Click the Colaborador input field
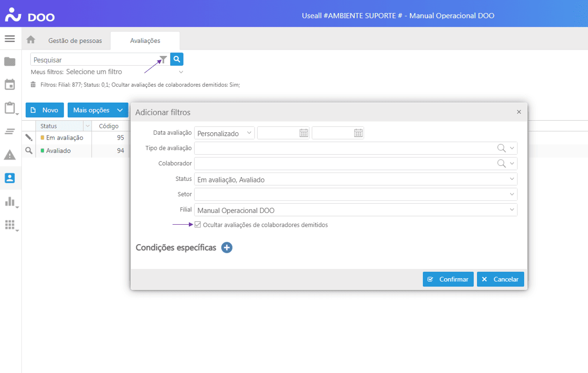The width and height of the screenshot is (588, 373). point(343,164)
